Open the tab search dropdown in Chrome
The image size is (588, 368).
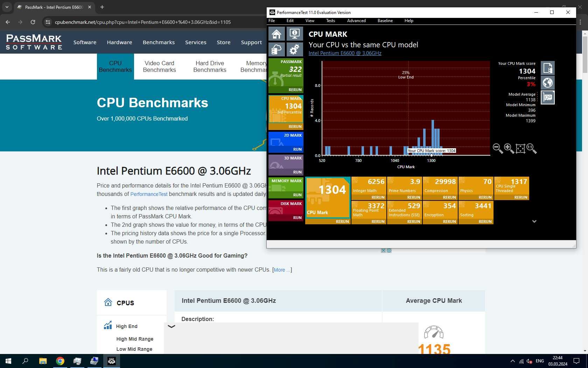pyautogui.click(x=7, y=7)
